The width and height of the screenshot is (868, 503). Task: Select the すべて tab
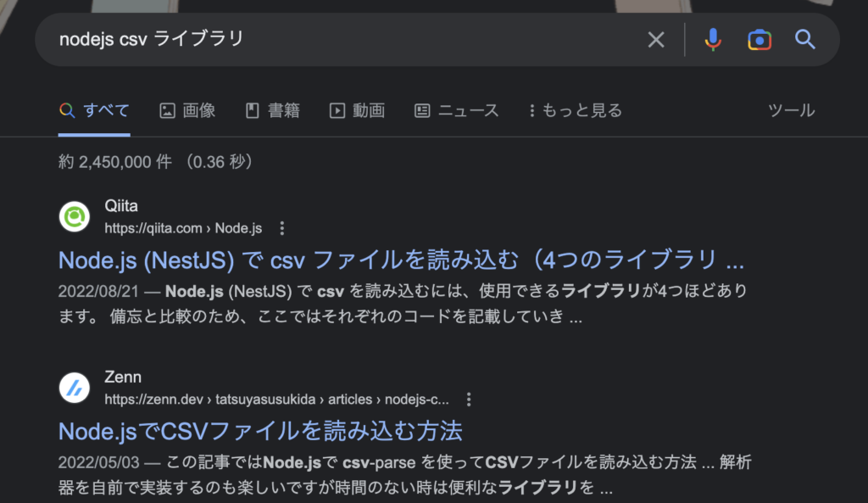pos(95,111)
